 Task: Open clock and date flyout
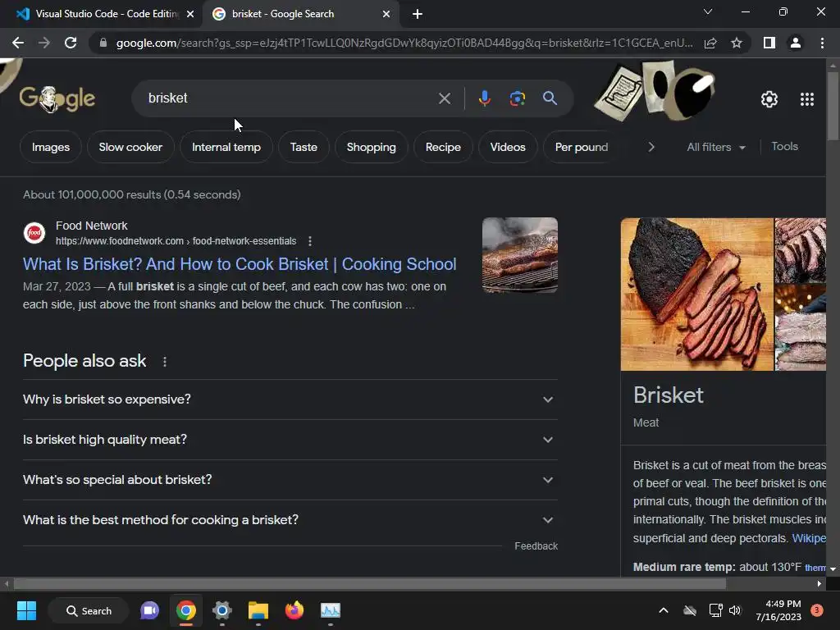(x=778, y=610)
